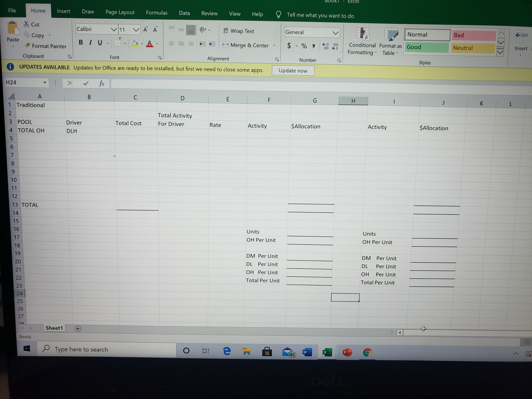Open the Data ribbon tab
532x399 pixels.
click(x=184, y=13)
